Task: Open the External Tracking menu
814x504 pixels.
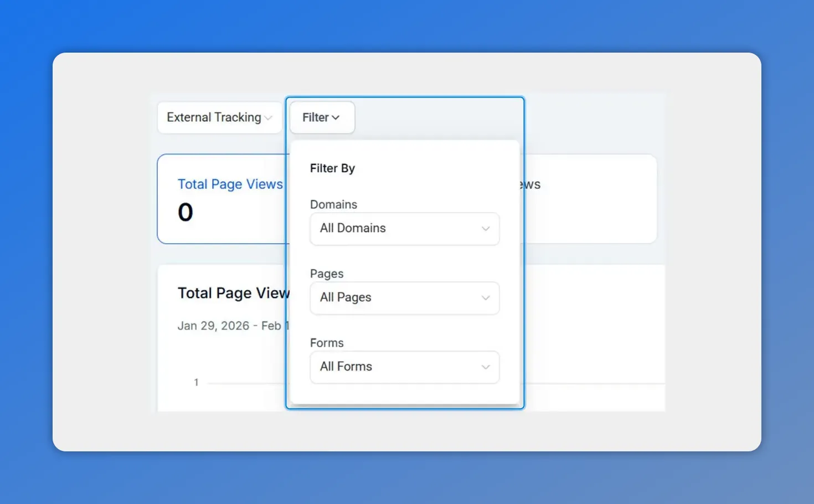Action: coord(219,117)
